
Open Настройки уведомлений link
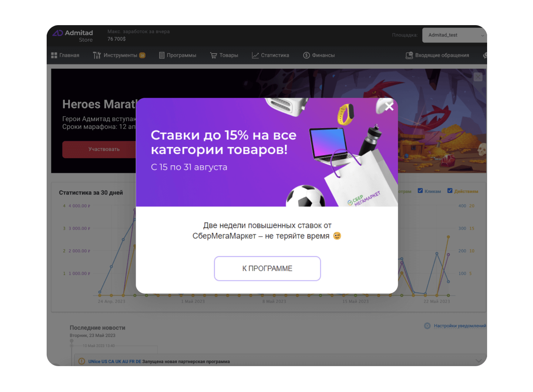(x=460, y=326)
